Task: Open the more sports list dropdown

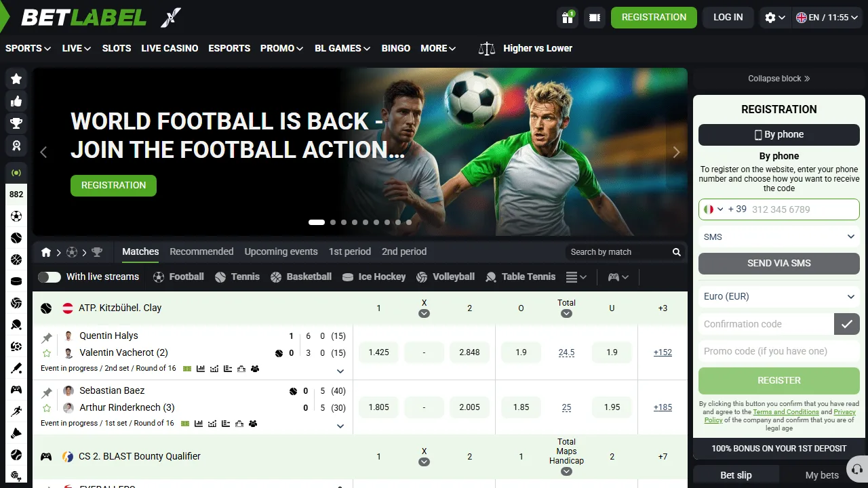Action: (x=576, y=277)
